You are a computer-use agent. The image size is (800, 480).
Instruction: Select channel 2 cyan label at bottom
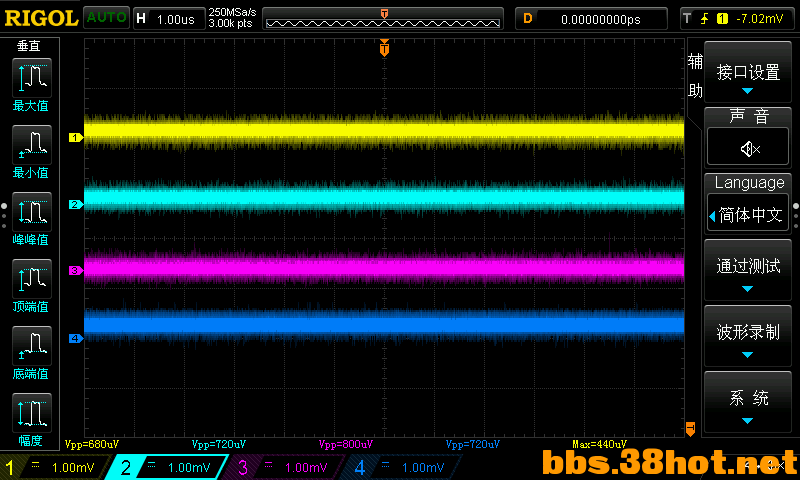tap(166, 467)
